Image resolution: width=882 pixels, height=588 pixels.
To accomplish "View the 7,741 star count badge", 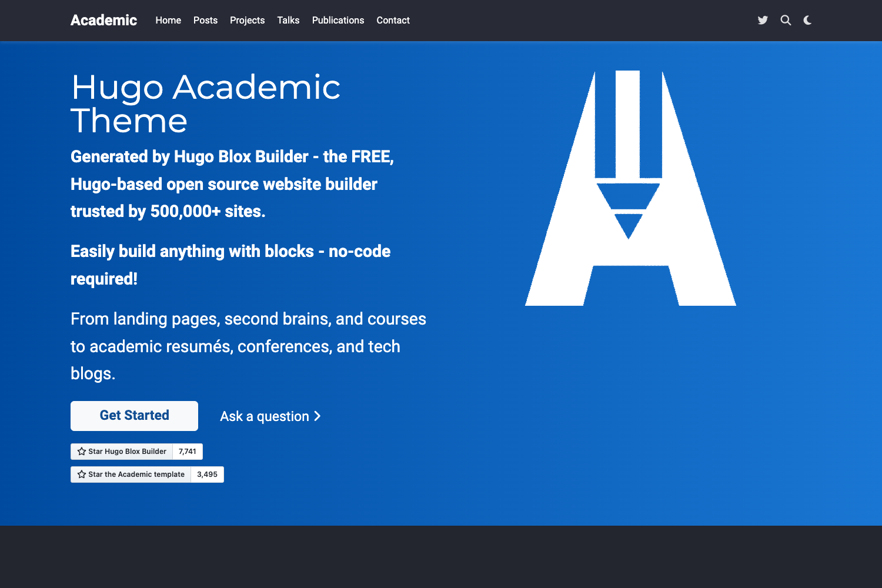I will pos(187,452).
